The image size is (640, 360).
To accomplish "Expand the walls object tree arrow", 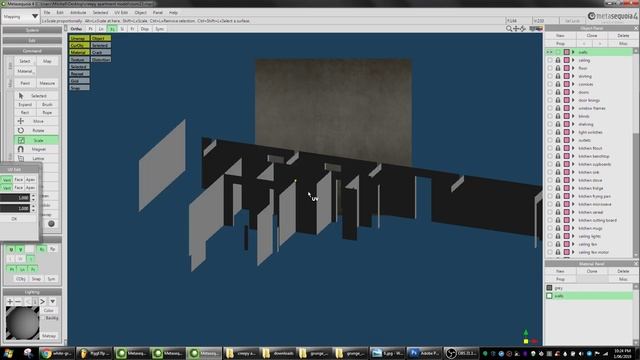I will click(x=573, y=52).
